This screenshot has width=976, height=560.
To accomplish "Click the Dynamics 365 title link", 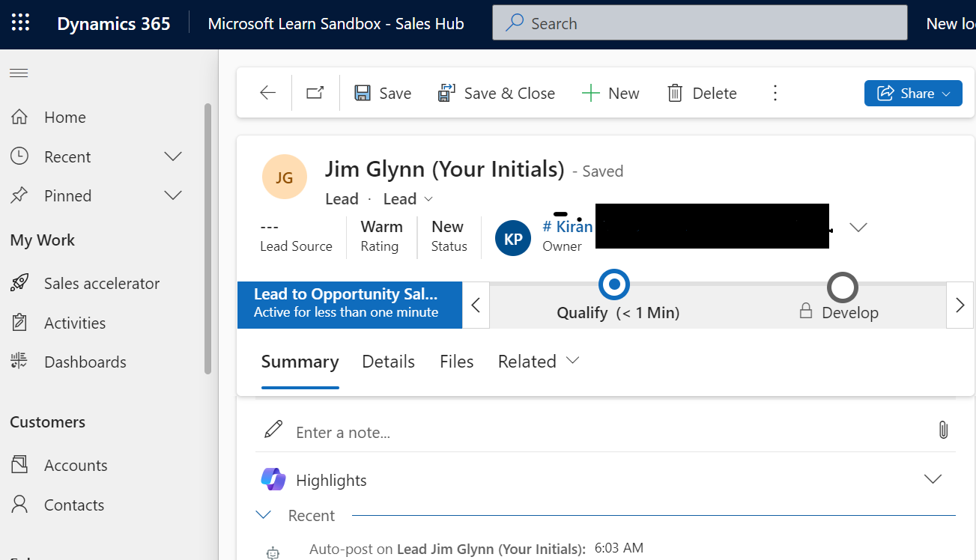I will (114, 23).
